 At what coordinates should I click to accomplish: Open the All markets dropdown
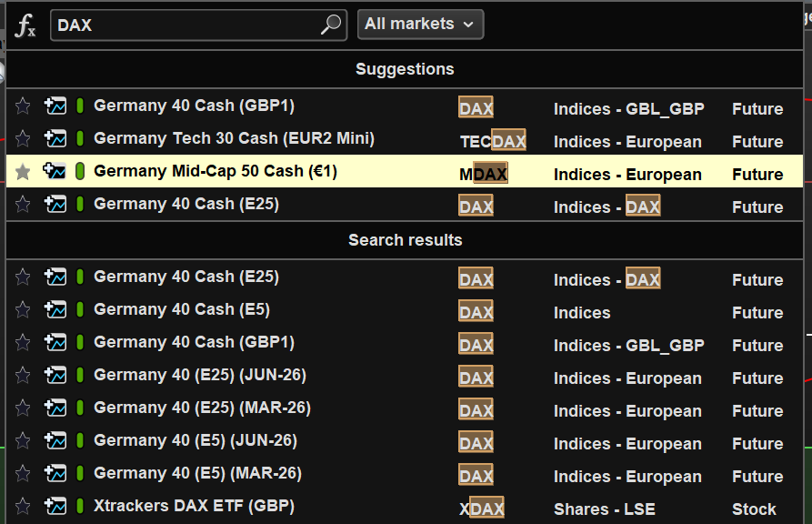pyautogui.click(x=420, y=24)
